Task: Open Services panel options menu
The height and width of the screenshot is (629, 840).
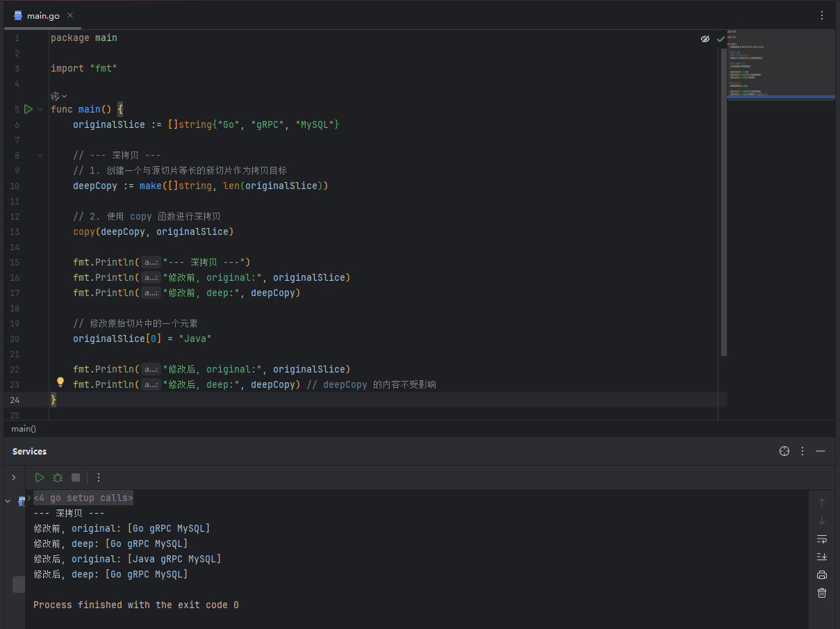Action: click(x=802, y=451)
